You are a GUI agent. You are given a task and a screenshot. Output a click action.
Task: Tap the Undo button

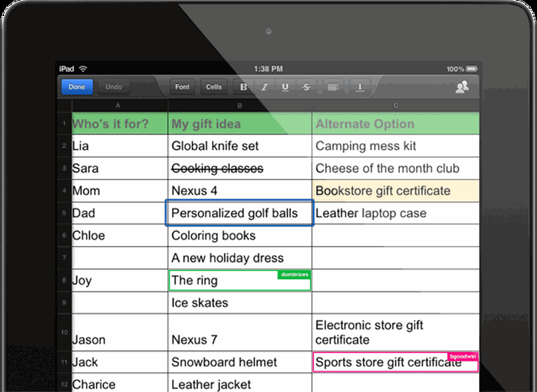pyautogui.click(x=114, y=87)
